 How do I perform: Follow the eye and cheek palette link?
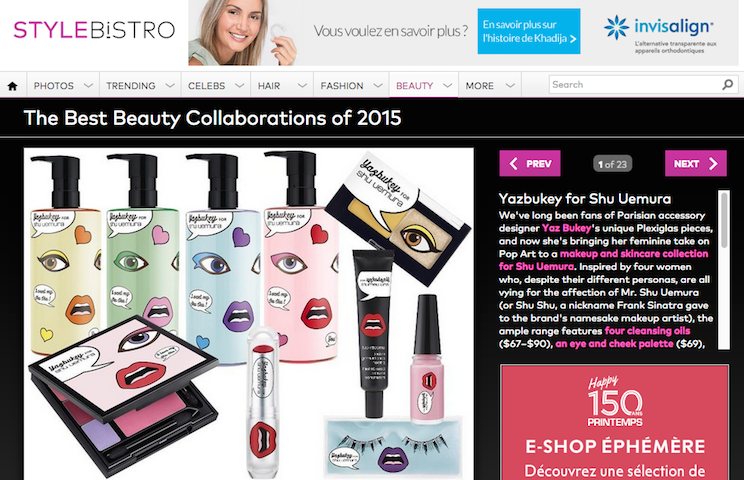[x=614, y=343]
